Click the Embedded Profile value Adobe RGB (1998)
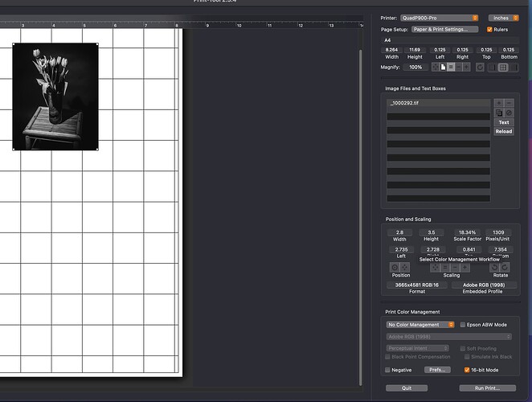 point(484,285)
